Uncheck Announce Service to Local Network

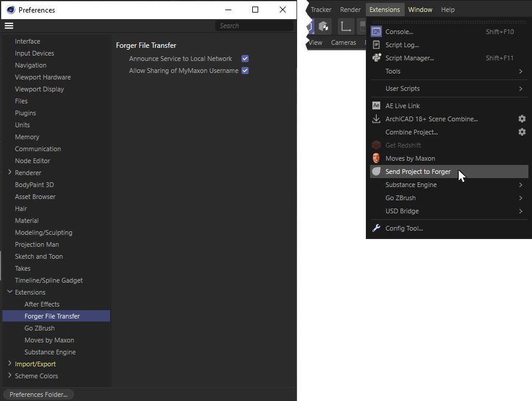pos(245,59)
